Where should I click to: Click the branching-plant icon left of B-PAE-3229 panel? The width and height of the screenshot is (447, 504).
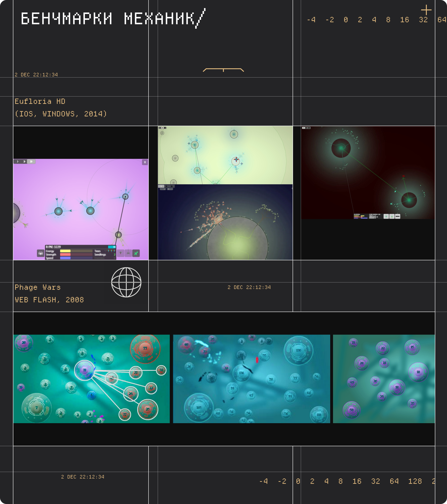pyautogui.click(x=41, y=253)
